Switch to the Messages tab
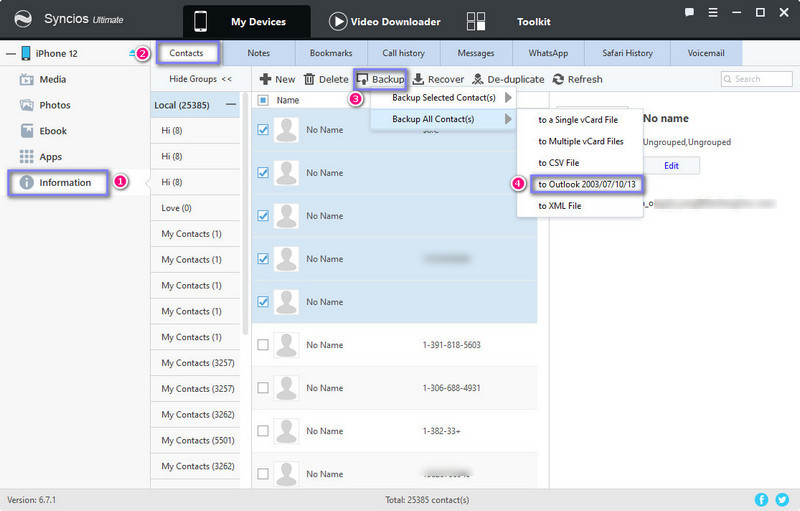Viewport: 800px width, 511px height. pyautogui.click(x=476, y=53)
